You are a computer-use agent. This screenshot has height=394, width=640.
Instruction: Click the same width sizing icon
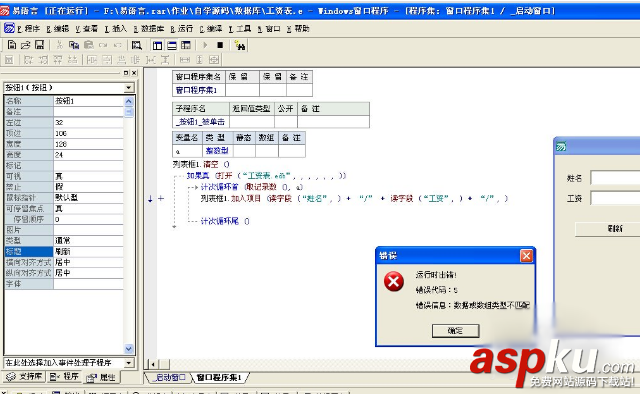[185, 60]
